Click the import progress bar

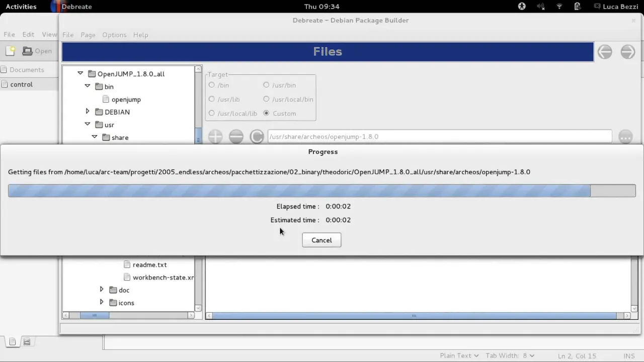[x=322, y=191]
